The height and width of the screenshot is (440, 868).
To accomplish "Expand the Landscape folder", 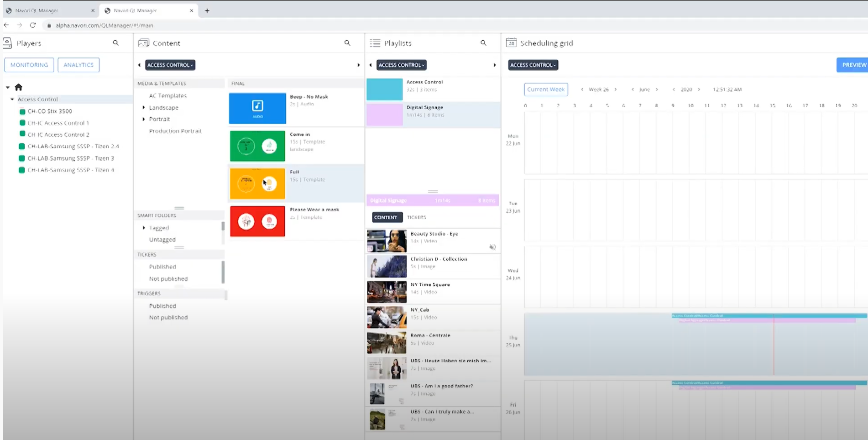I will click(x=144, y=108).
